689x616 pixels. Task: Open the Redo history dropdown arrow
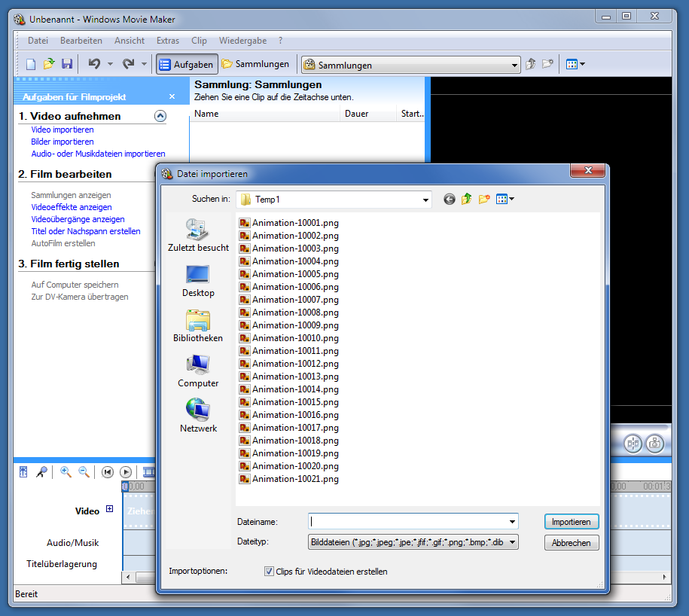click(x=144, y=64)
